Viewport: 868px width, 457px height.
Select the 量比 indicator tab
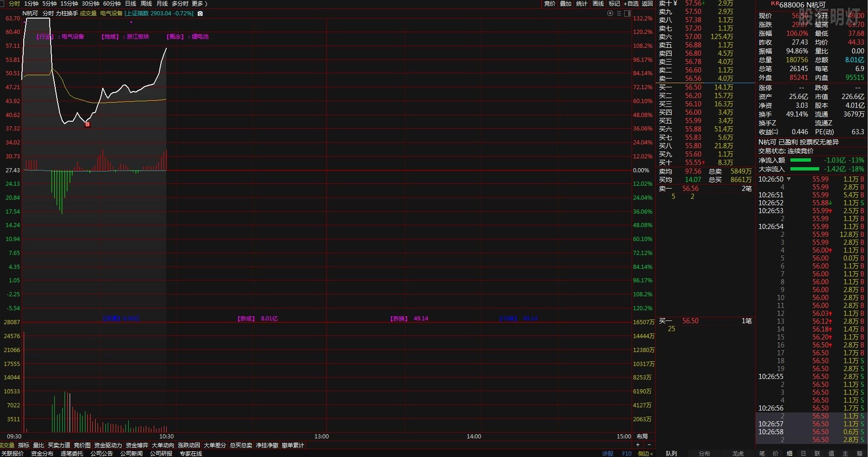click(x=39, y=445)
